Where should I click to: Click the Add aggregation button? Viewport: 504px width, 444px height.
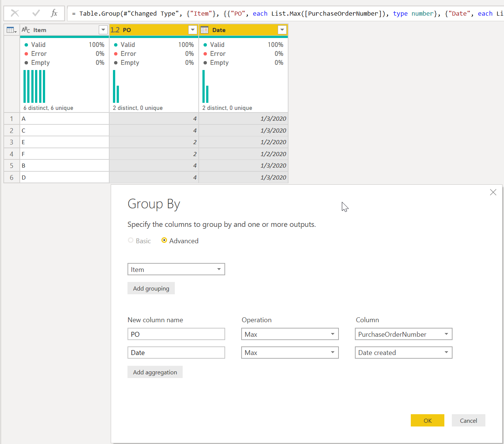pos(155,372)
